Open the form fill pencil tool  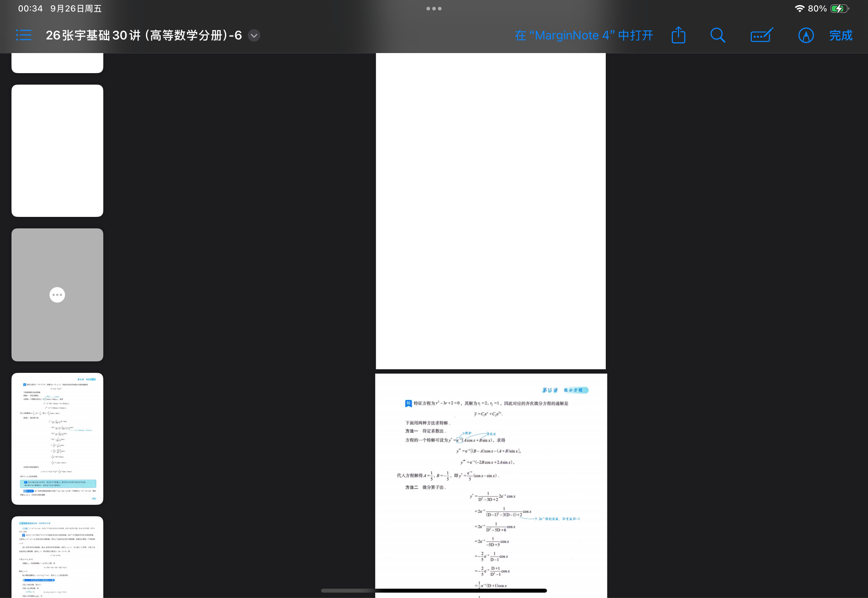pyautogui.click(x=762, y=35)
